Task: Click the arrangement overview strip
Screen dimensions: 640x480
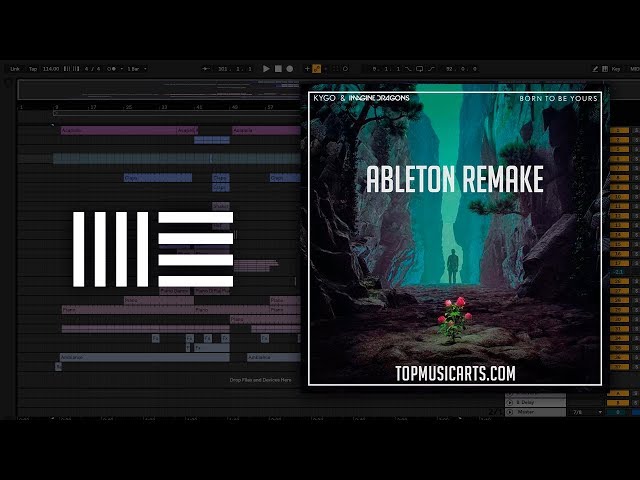Action: pos(159,90)
